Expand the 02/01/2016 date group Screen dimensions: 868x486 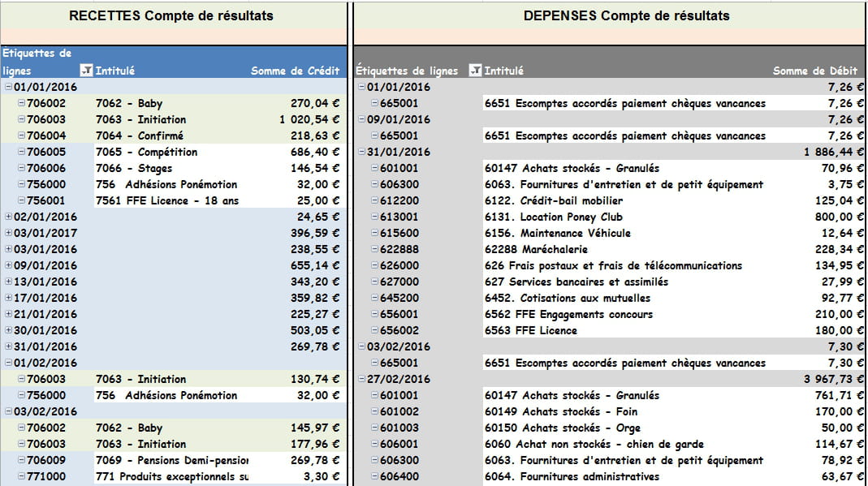[x=8, y=217]
